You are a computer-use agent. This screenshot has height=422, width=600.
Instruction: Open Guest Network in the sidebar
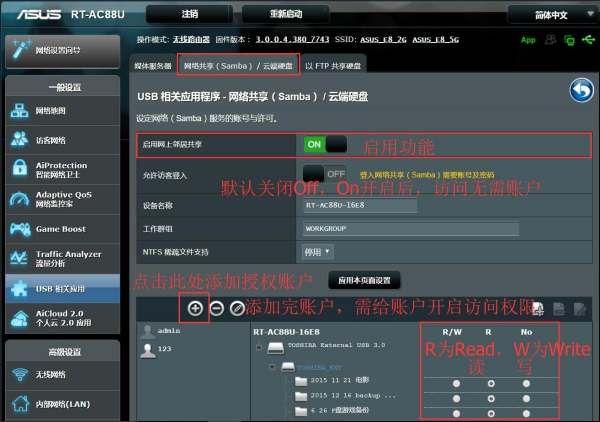coord(63,140)
